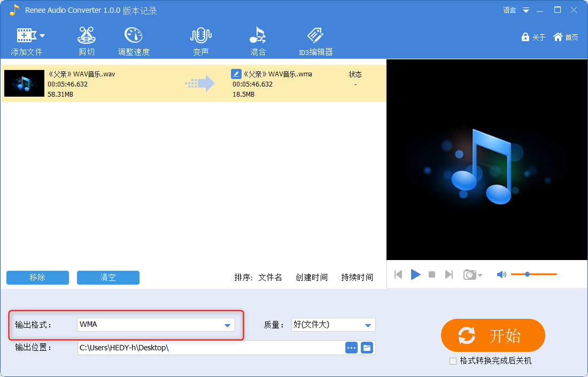Open the output folder icon button
The image size is (588, 377).
pyautogui.click(x=367, y=348)
